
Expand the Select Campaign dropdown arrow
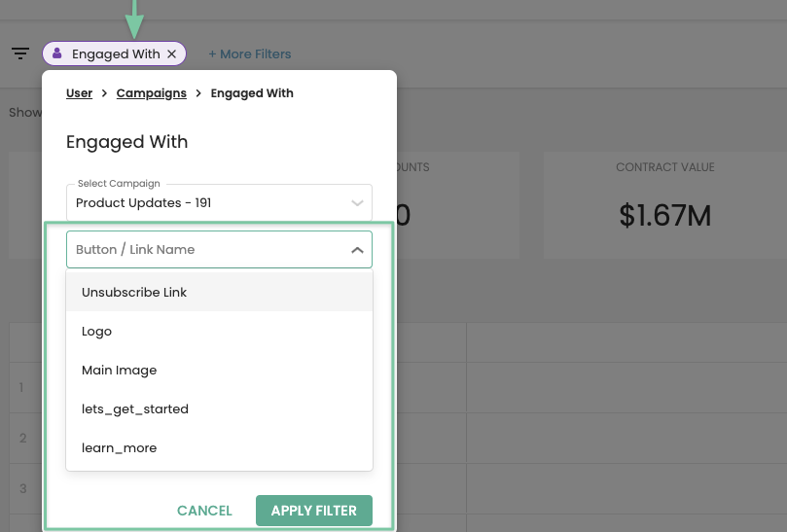(x=357, y=202)
